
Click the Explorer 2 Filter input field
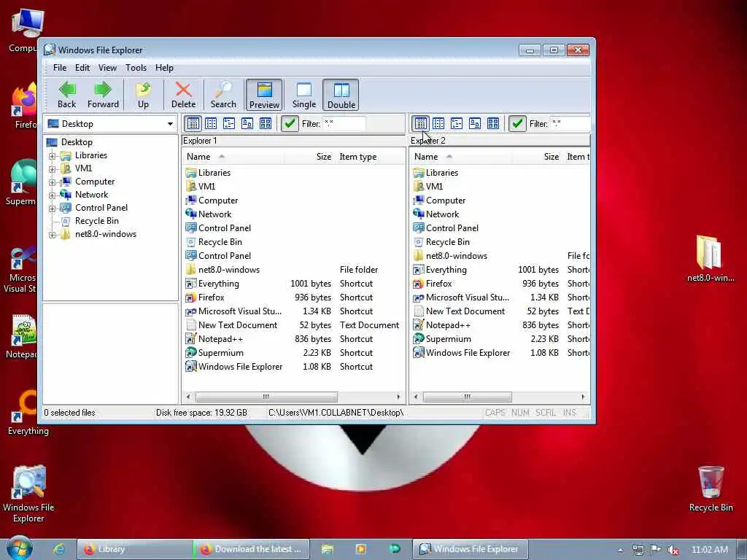[570, 124]
